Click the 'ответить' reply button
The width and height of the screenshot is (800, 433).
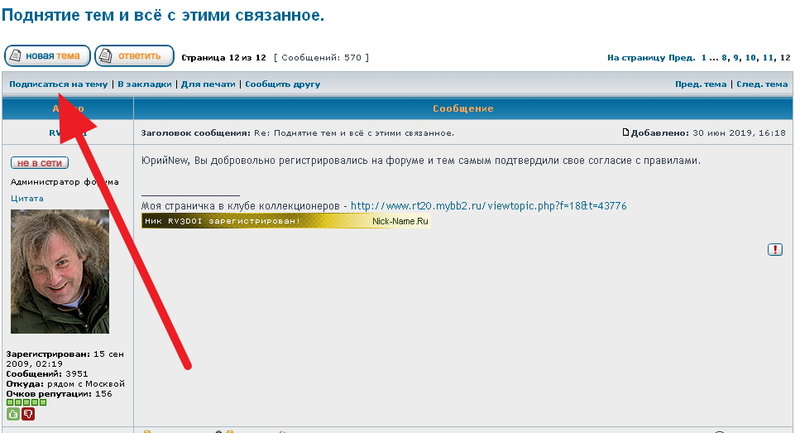click(134, 56)
